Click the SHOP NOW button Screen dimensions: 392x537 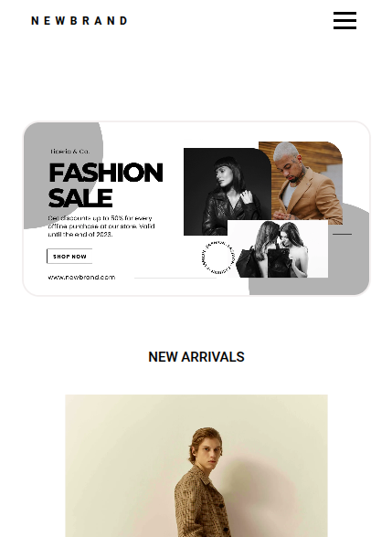tap(69, 256)
